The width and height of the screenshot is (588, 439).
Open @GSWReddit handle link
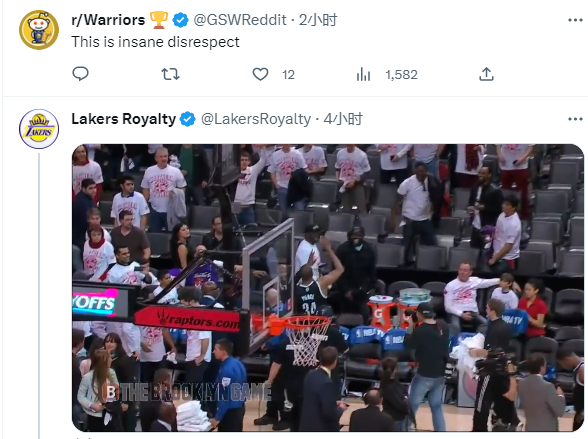tap(240, 20)
